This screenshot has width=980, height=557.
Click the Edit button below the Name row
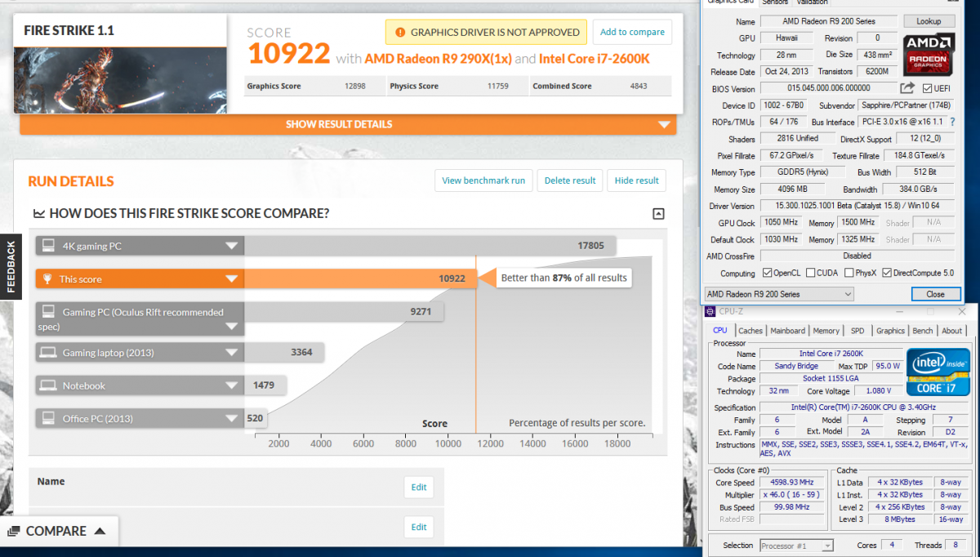(x=419, y=528)
